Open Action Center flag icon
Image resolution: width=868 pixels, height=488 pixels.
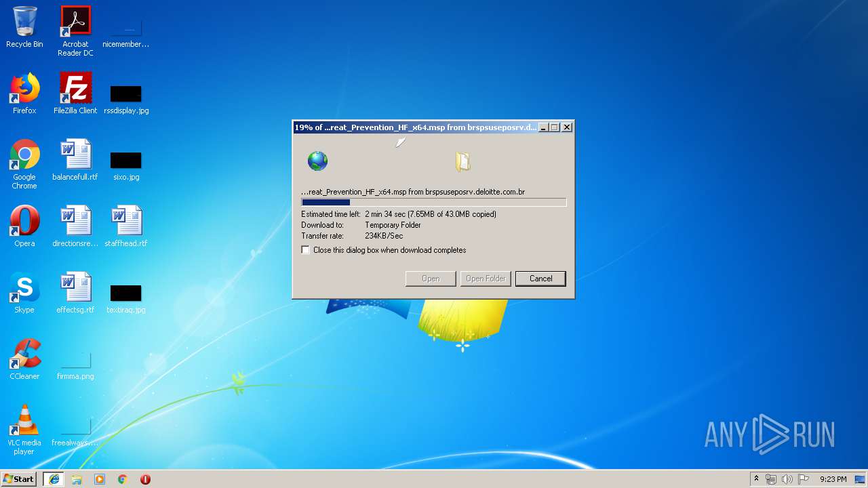pyautogui.click(x=804, y=479)
